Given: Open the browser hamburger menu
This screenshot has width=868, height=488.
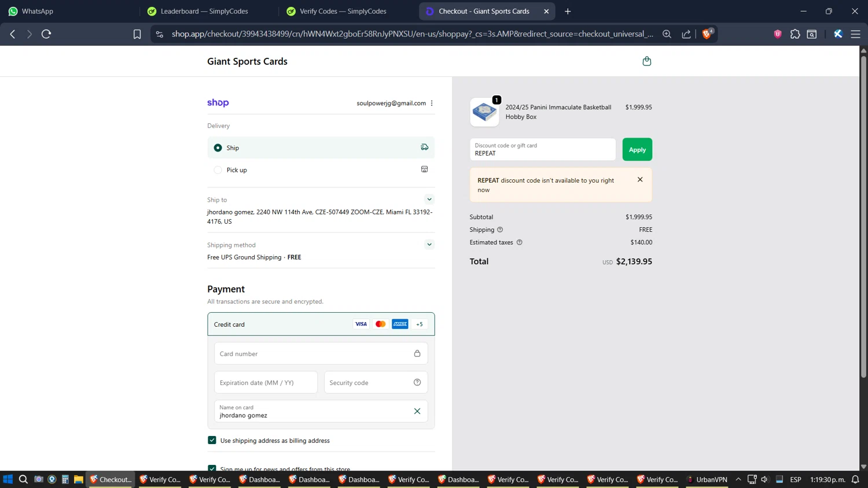Looking at the screenshot, I should point(855,34).
